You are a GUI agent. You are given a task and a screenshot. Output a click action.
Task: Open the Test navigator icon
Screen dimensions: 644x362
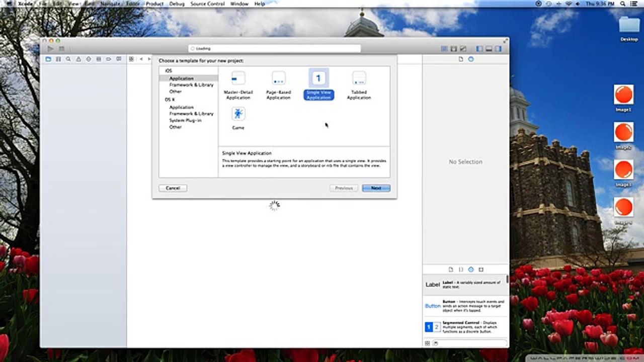pyautogui.click(x=89, y=59)
